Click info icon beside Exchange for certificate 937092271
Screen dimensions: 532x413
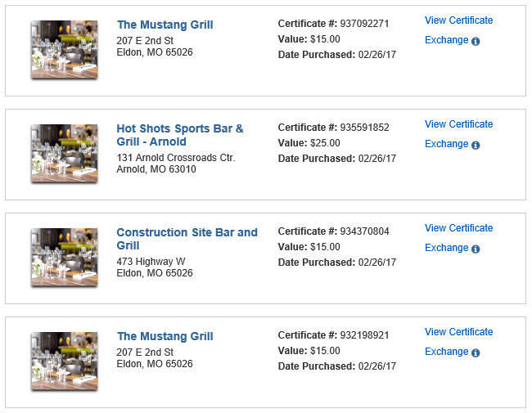(x=476, y=42)
